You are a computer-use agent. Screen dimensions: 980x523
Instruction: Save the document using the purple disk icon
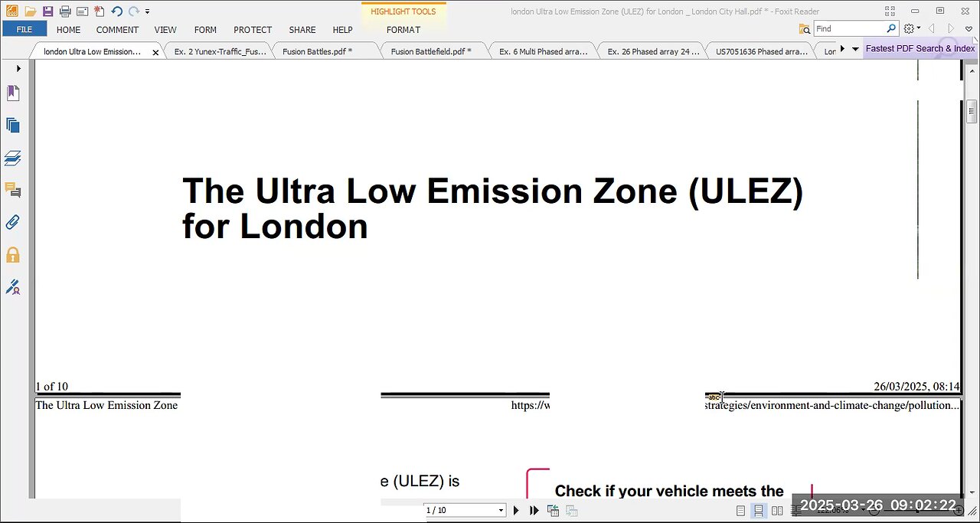coord(47,11)
